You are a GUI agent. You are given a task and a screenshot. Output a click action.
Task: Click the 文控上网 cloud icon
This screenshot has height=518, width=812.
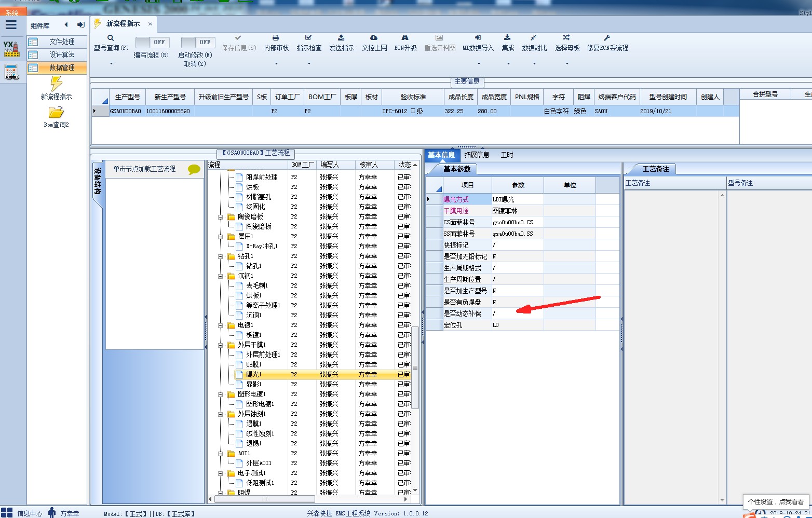(x=374, y=38)
